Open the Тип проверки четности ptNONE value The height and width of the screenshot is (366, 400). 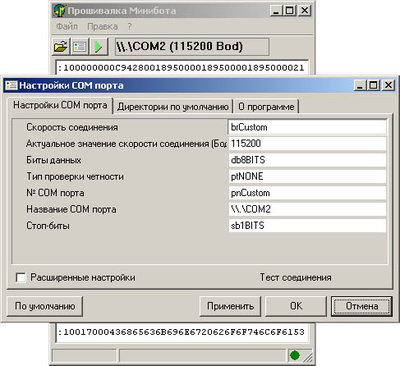307,176
